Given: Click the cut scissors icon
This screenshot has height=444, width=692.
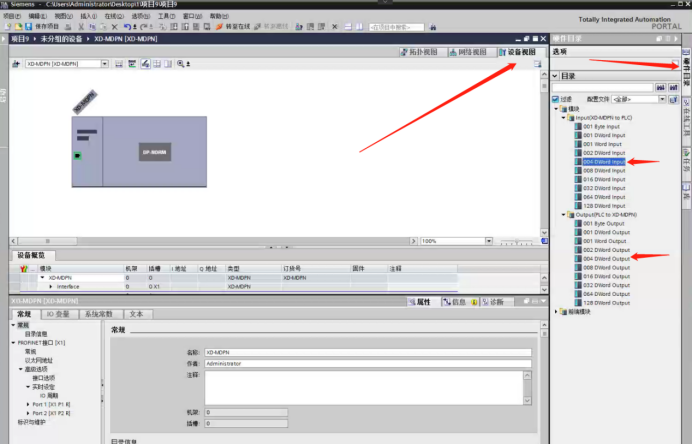Looking at the screenshot, I should point(81,27).
